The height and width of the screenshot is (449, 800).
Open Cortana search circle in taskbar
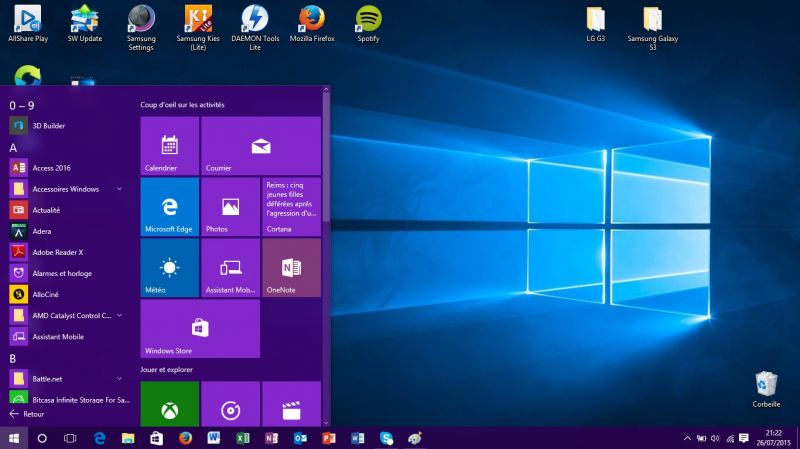coord(42,438)
